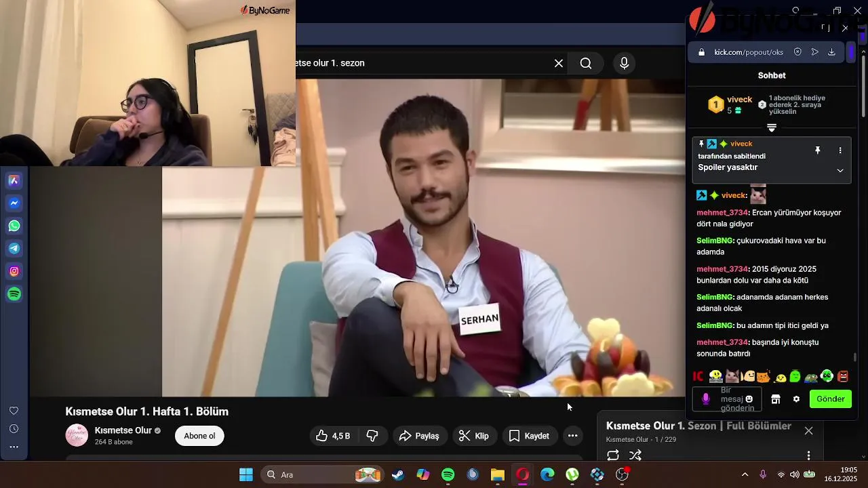This screenshot has height=488, width=868.
Task: Click the Bir mesaj gönderin chat field
Action: (727, 399)
